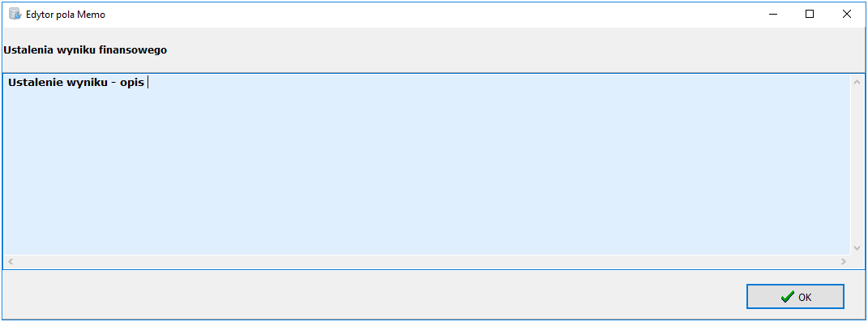The image size is (868, 322).
Task: Click the database app icon in title bar
Action: click(15, 14)
